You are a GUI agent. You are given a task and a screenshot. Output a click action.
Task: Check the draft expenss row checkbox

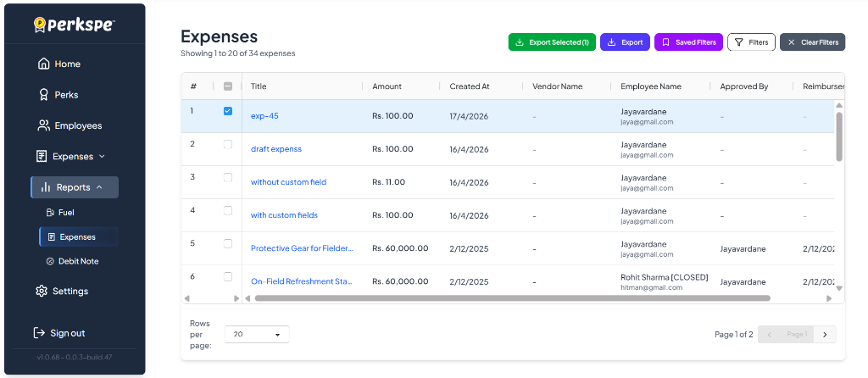tap(227, 144)
